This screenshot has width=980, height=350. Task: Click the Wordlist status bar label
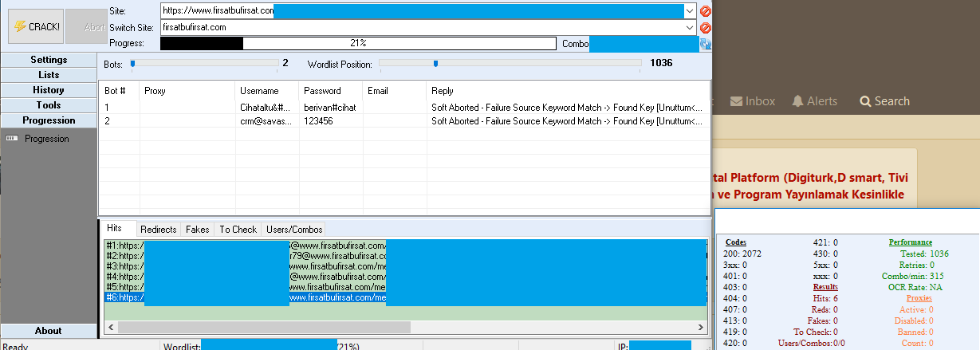click(182, 347)
